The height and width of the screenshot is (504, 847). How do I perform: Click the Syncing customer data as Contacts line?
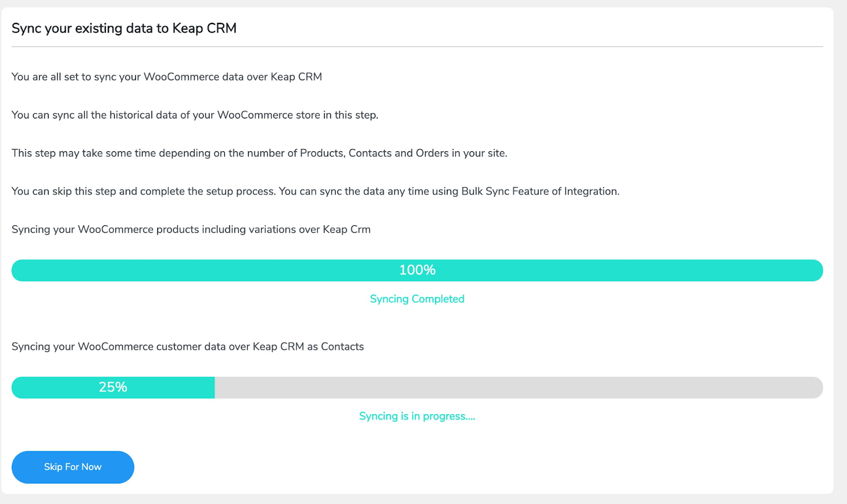188,347
